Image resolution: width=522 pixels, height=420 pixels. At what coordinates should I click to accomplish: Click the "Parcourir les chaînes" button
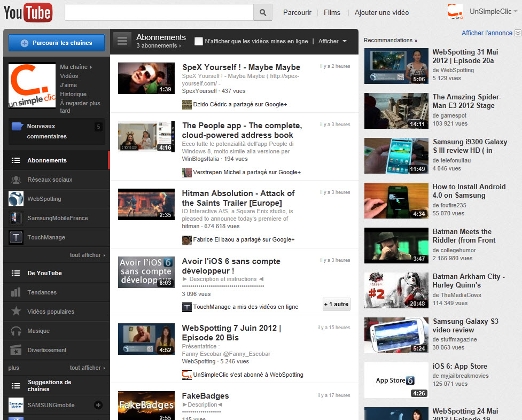point(57,43)
